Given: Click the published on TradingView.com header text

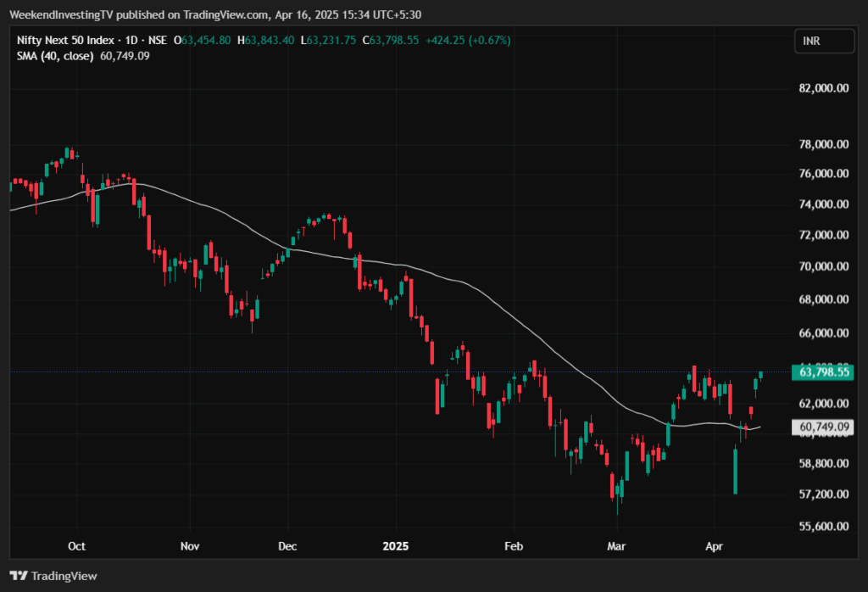Looking at the screenshot, I should [160, 14].
